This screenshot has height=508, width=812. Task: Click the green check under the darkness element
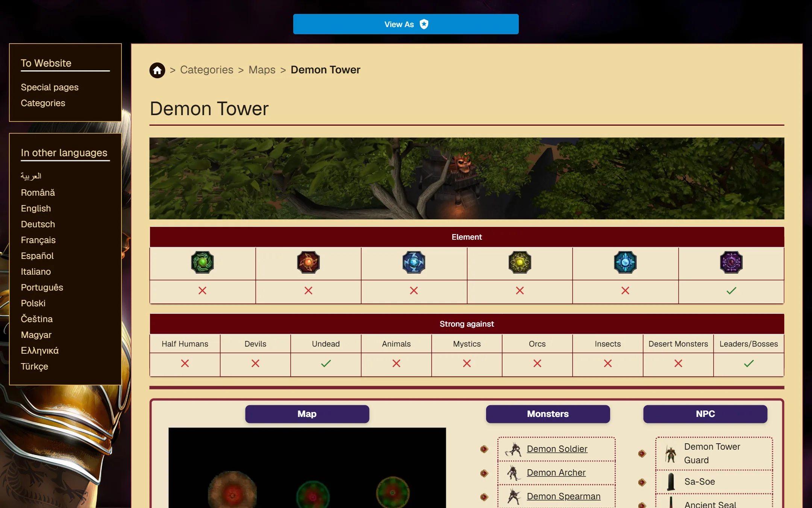[x=732, y=291]
